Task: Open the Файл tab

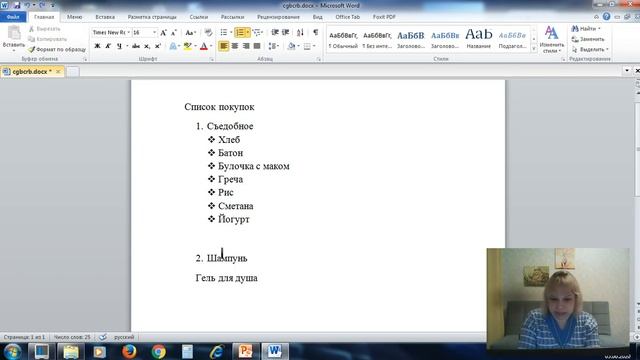Action: tap(13, 17)
